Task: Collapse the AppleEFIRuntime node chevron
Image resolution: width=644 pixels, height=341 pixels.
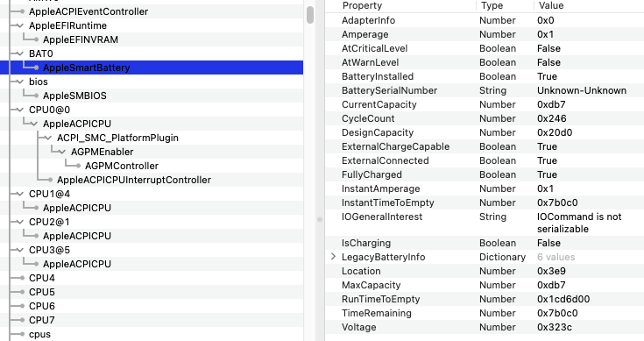Action: (19, 25)
